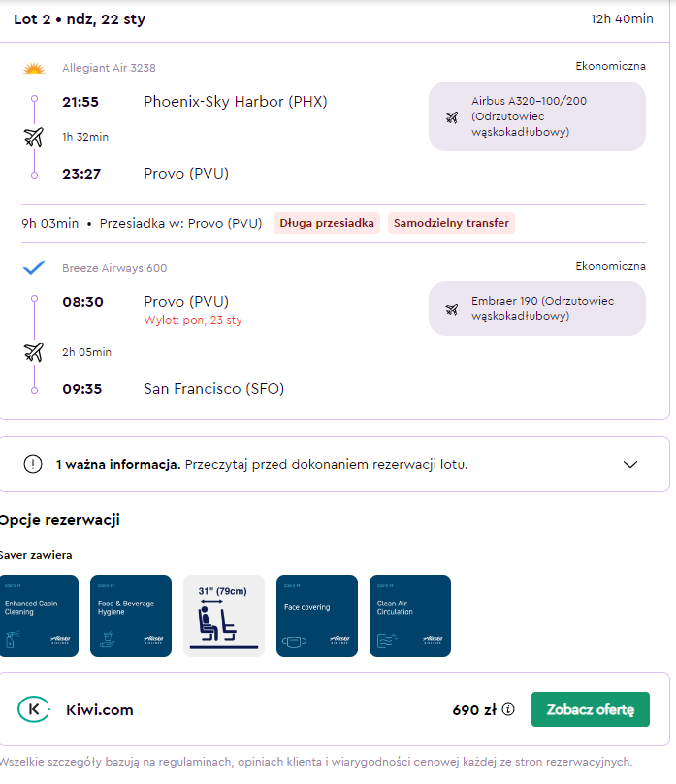Click the 'Zobacz ofertę' button
The image size is (676, 784).
point(591,709)
